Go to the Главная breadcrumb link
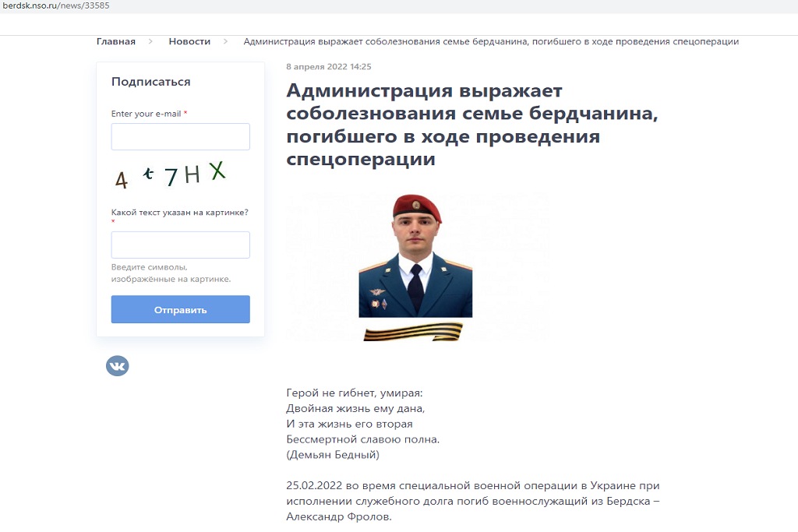Image resolution: width=798 pixels, height=532 pixels. click(116, 41)
